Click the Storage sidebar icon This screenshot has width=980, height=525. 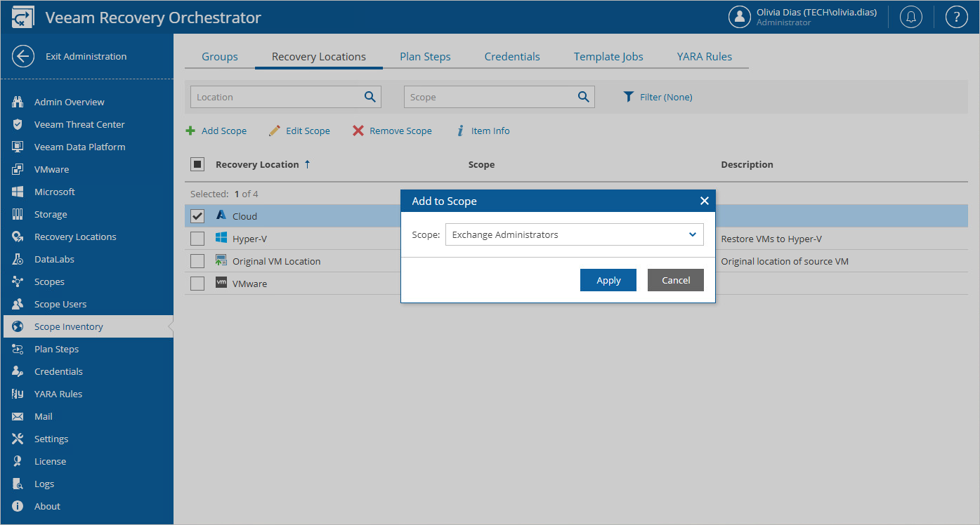pyautogui.click(x=18, y=214)
